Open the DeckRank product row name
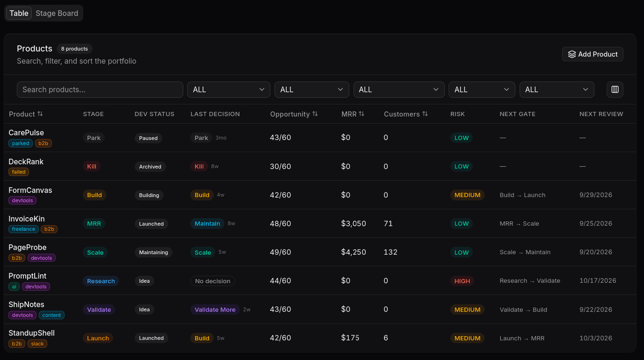The height and width of the screenshot is (360, 644). point(26,162)
